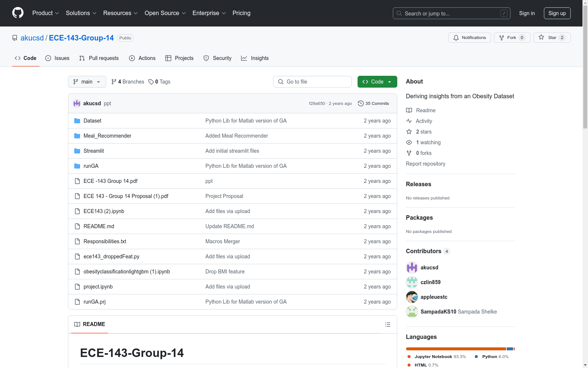Switch to the Issues tab
The height and width of the screenshot is (368, 588).
point(57,58)
